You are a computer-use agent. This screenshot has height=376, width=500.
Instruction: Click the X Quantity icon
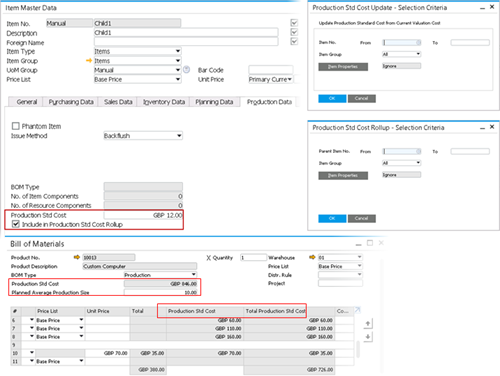pos(208,258)
